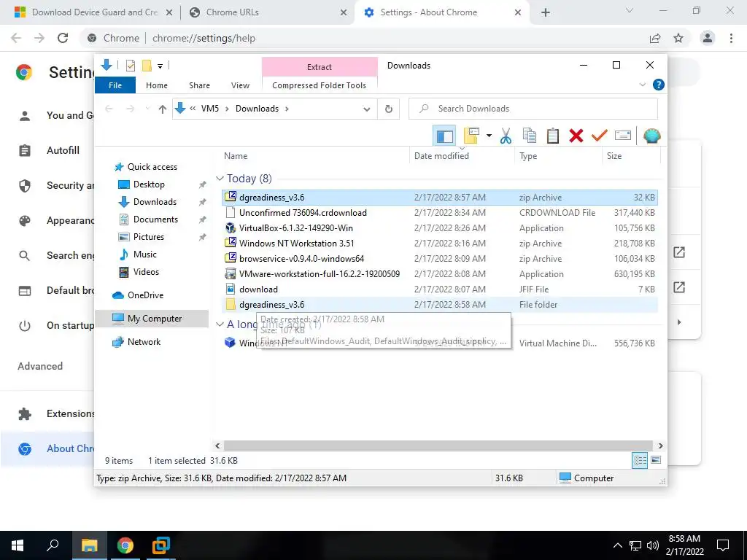
Task: Click the quick access properties checkmark icon
Action: (x=130, y=66)
